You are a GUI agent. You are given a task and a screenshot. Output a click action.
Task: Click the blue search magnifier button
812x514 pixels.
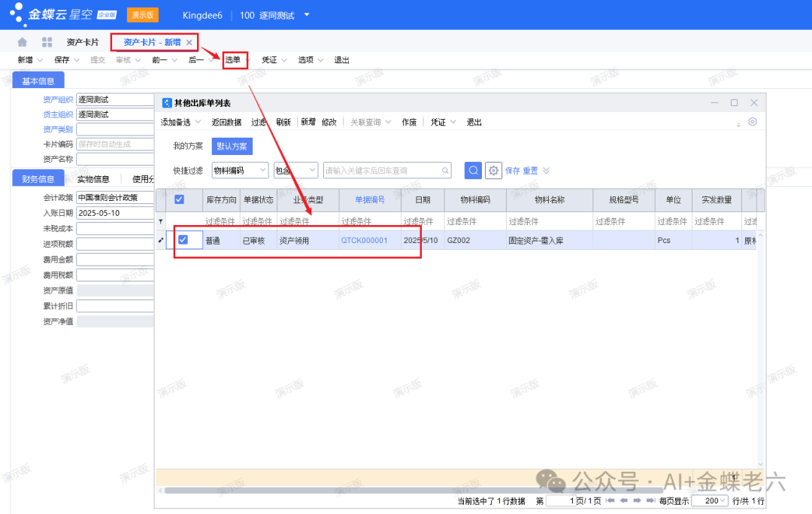pyautogui.click(x=473, y=171)
